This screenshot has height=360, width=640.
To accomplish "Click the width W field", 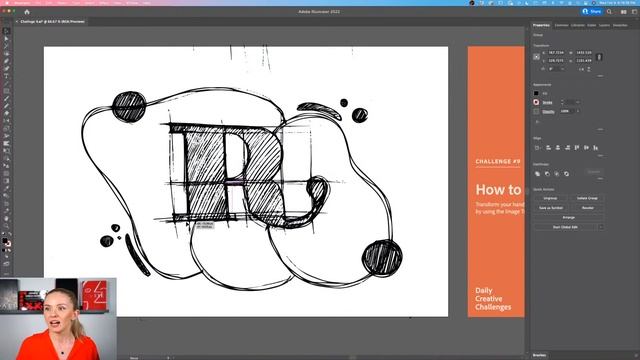I will pos(584,53).
